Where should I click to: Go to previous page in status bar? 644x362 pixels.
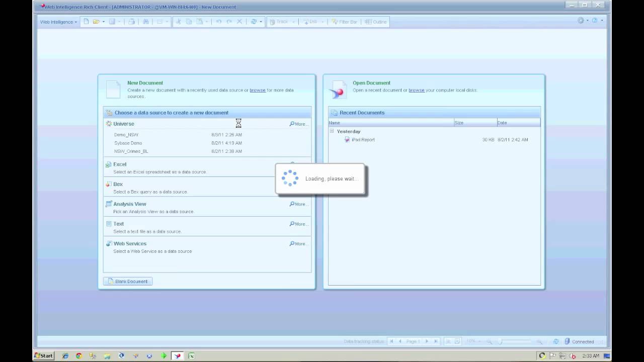tap(400, 341)
